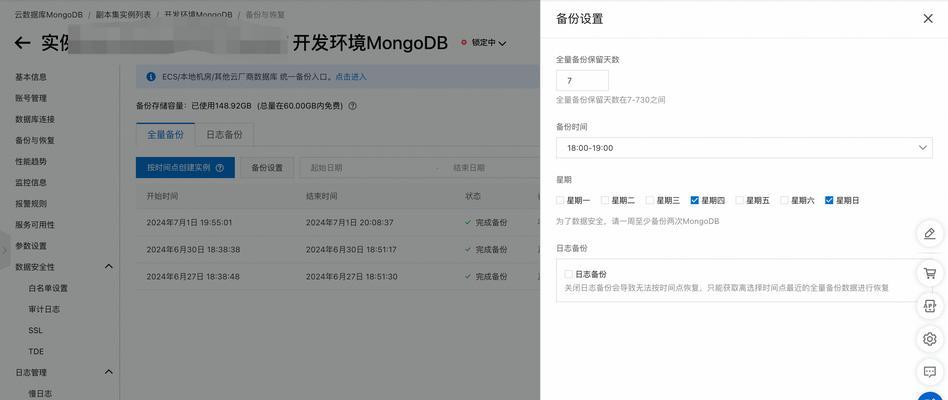Click the 状态 column header
The height and width of the screenshot is (400, 948).
click(x=473, y=196)
